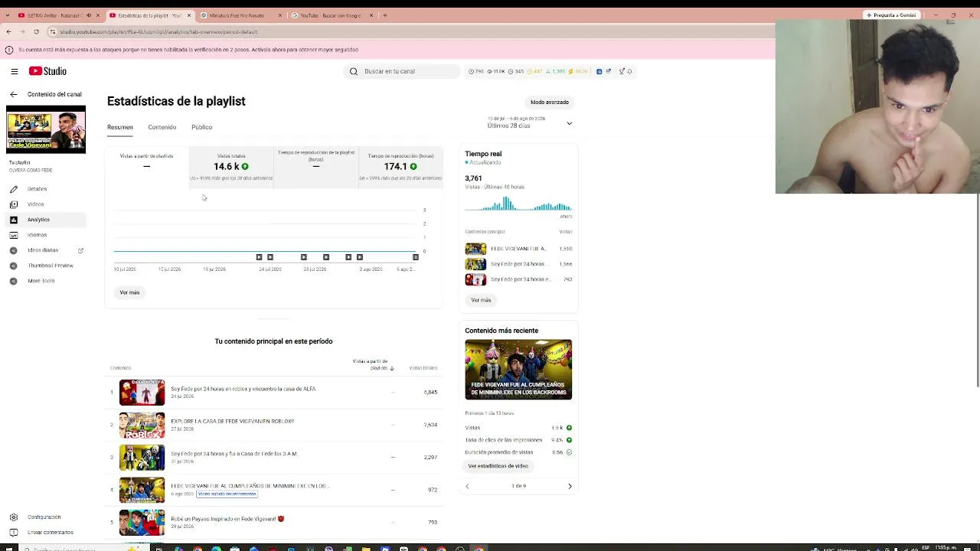Go back using the browser back arrow
Image resolution: width=980 pixels, height=551 pixels.
(x=8, y=31)
